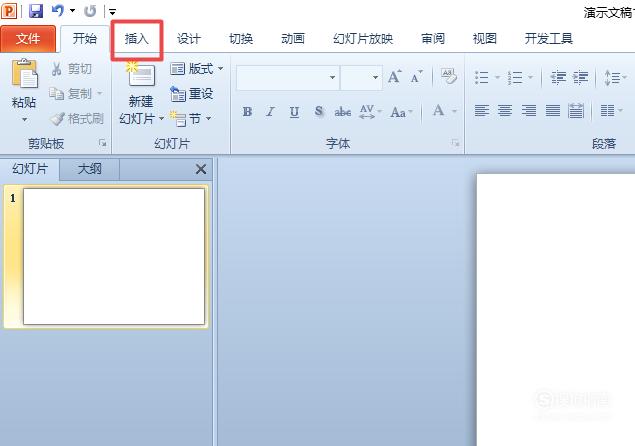The height and width of the screenshot is (446, 635).
Task: Increase font size with large A icon
Action: (394, 77)
